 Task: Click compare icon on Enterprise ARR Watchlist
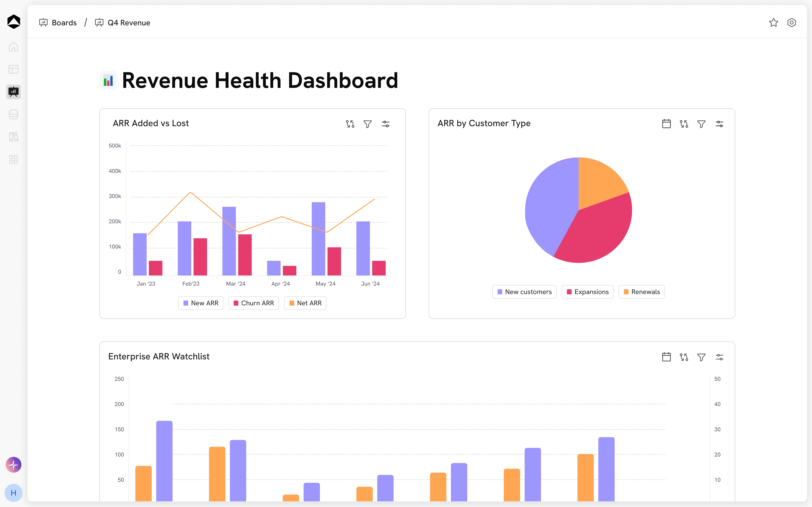[x=684, y=357]
